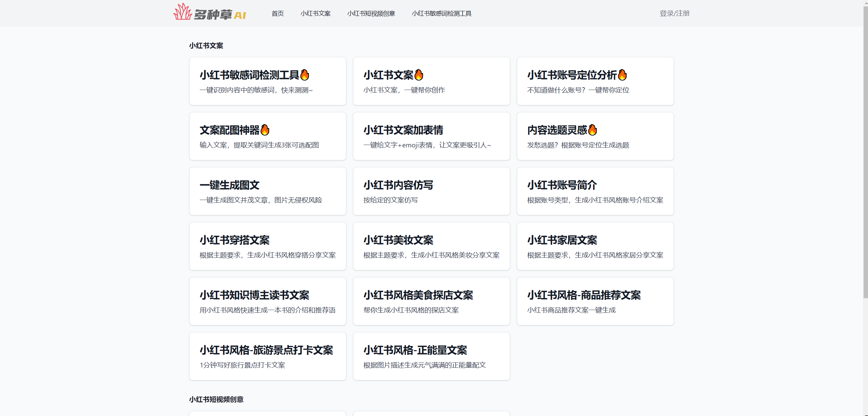Open 内容选题灵感 card title

pos(557,130)
